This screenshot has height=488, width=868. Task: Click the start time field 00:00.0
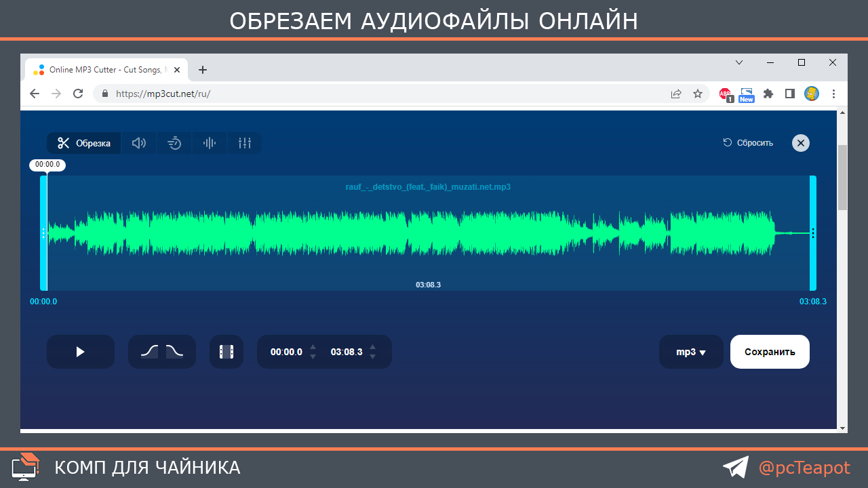coord(286,352)
